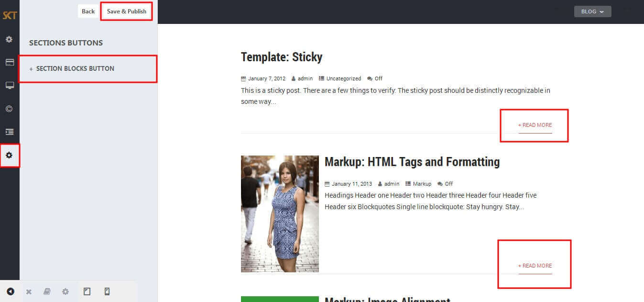Click admin author of Markup: HTML Tags post
Screen dimensions: 644x302
coord(392,184)
